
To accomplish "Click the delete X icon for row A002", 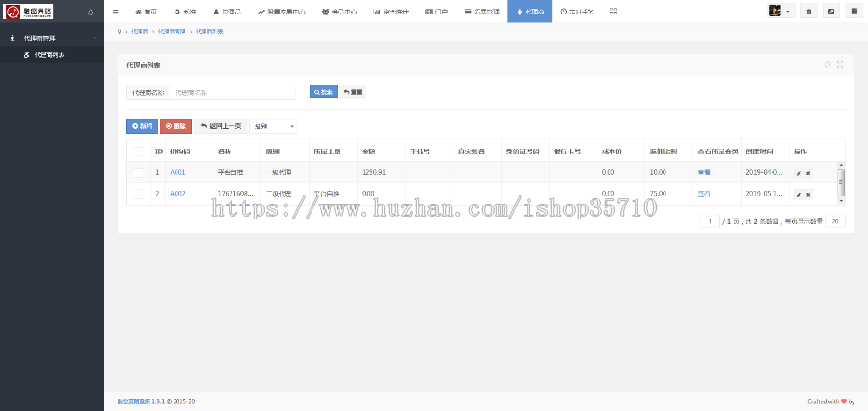I will [x=808, y=195].
